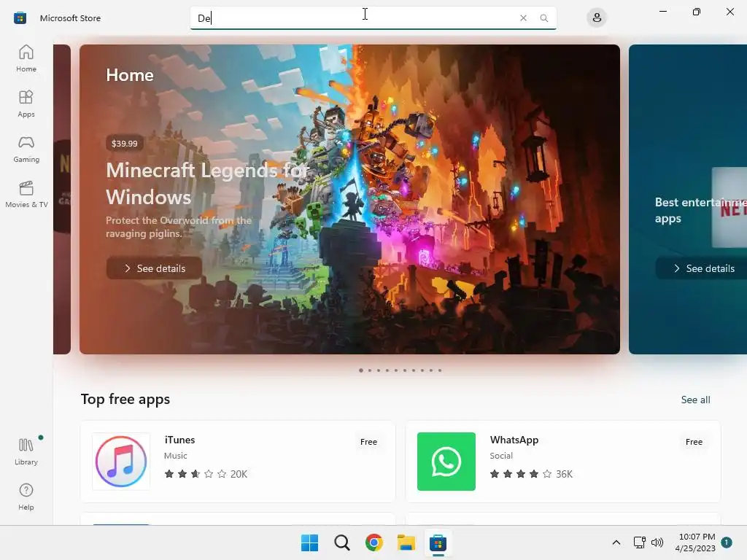
Task: Click the previous banner on the left
Action: point(62,199)
